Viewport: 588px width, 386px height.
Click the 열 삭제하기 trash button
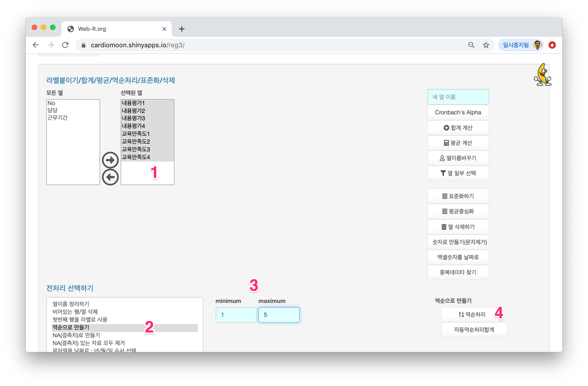[x=458, y=227]
